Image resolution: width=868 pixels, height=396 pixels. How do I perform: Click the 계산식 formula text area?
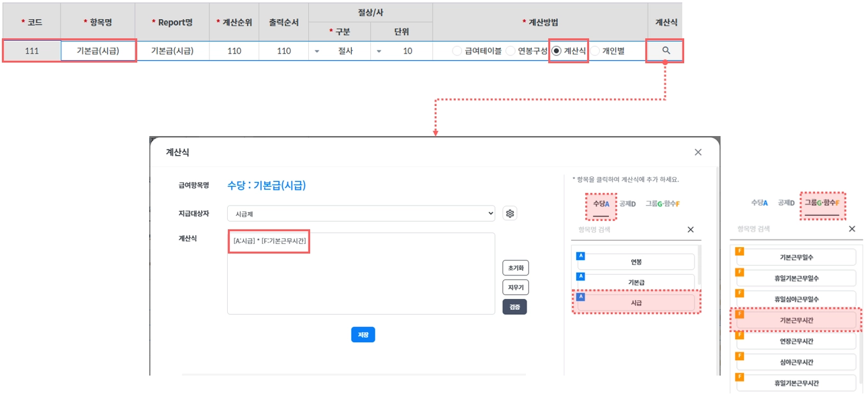(361, 273)
